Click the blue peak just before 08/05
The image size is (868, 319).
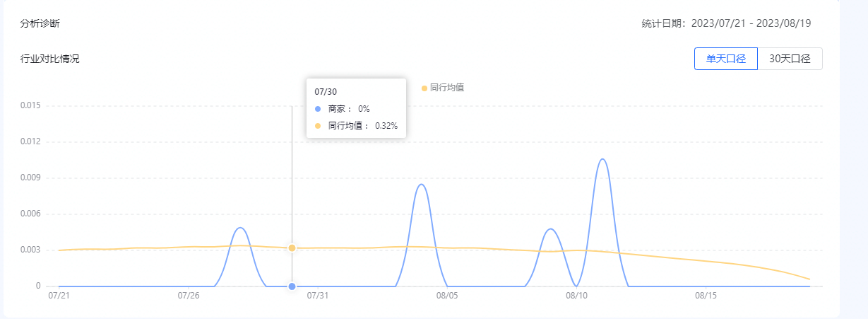421,185
